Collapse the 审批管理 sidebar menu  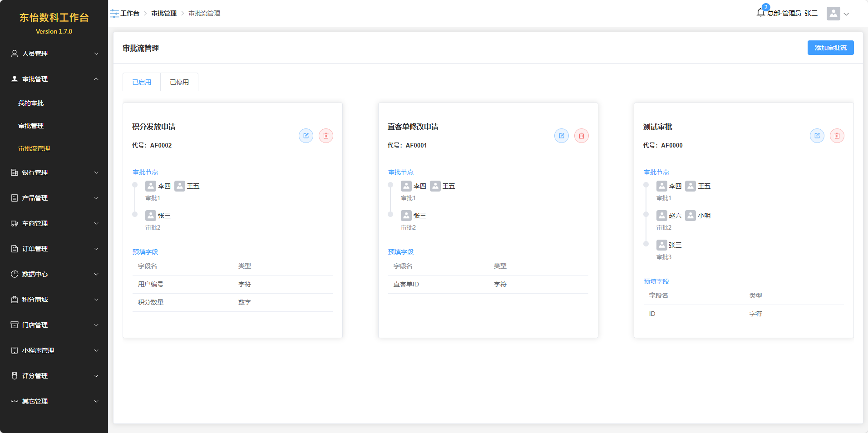click(54, 79)
